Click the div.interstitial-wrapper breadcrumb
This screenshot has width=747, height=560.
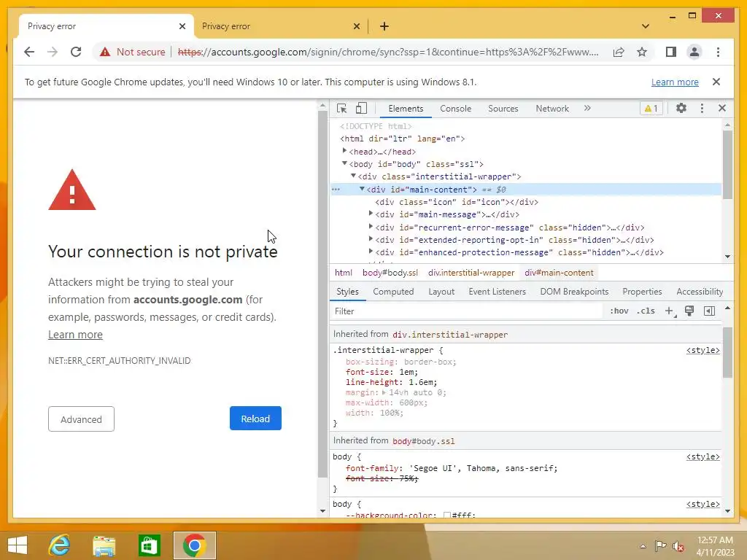471,273
